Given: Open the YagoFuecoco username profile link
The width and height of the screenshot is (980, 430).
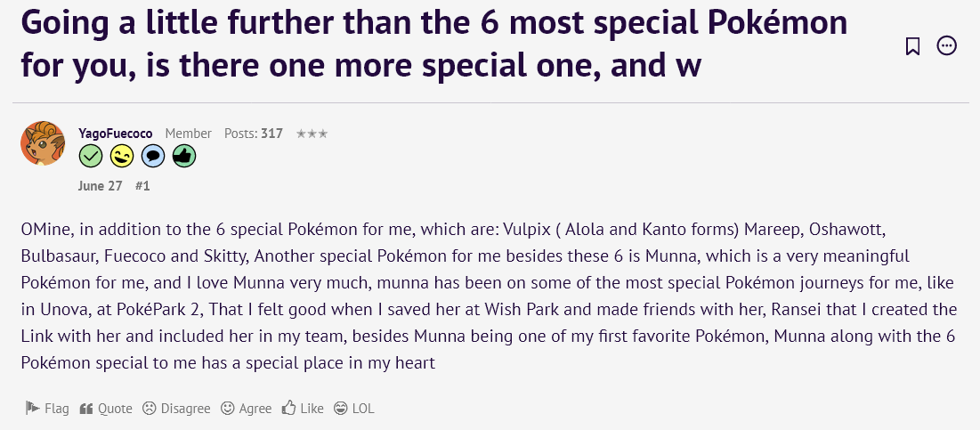Looking at the screenshot, I should tap(116, 134).
